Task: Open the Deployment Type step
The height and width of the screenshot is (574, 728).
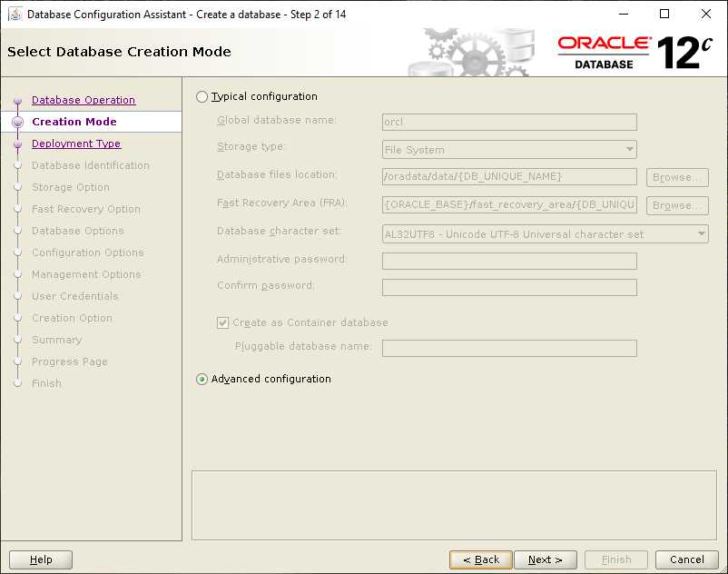Action: click(76, 143)
